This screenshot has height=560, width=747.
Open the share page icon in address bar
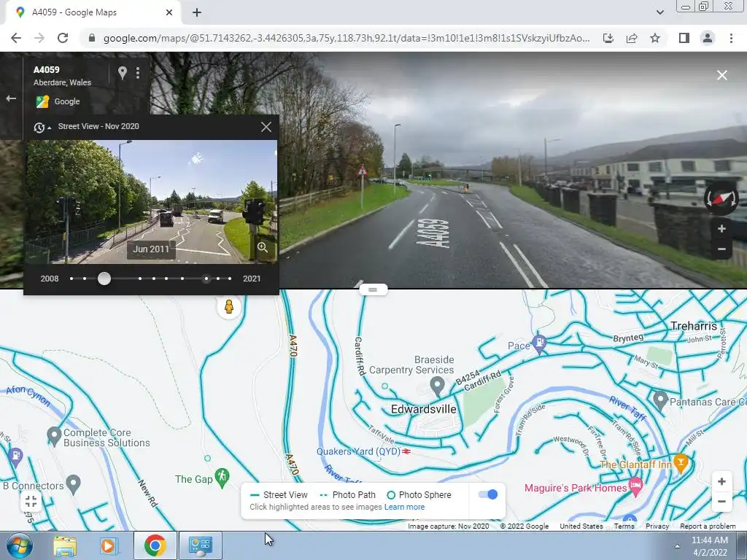(x=632, y=38)
